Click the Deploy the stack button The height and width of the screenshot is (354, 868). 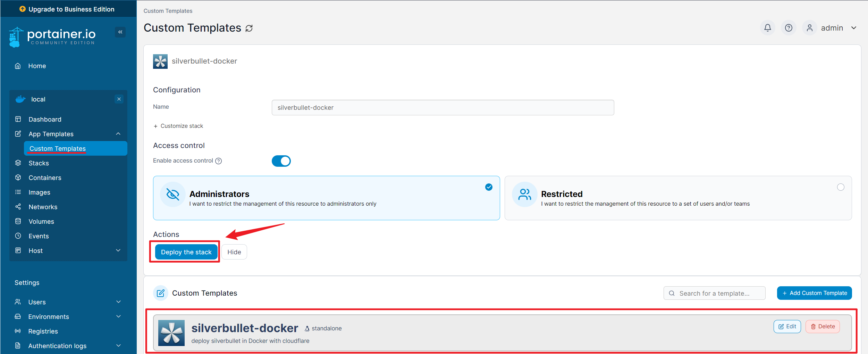[x=186, y=252]
